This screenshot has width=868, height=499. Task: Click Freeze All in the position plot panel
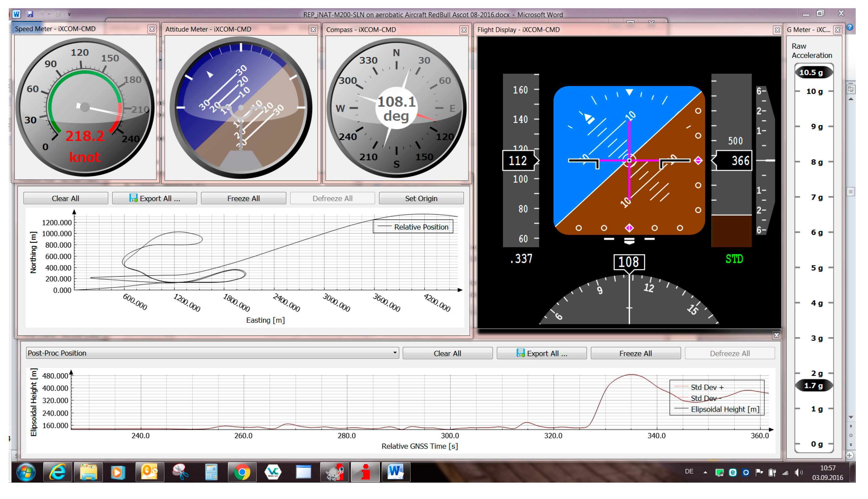(x=243, y=198)
